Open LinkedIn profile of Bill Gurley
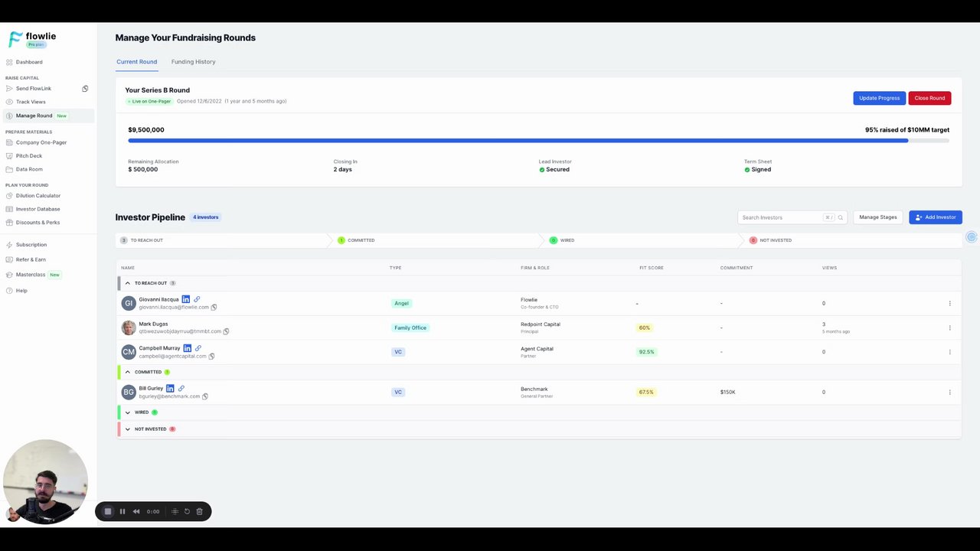Viewport: 980px width, 551px height. 170,388
